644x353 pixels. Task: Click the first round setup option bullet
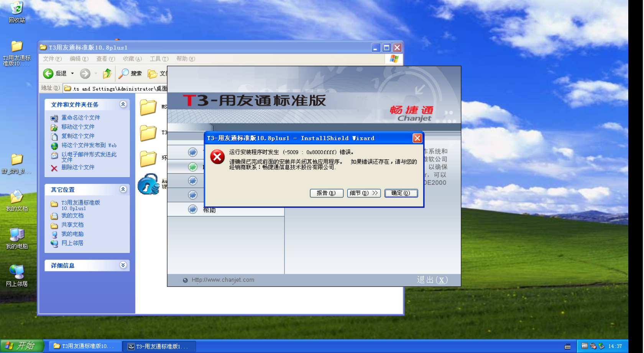[x=193, y=152]
